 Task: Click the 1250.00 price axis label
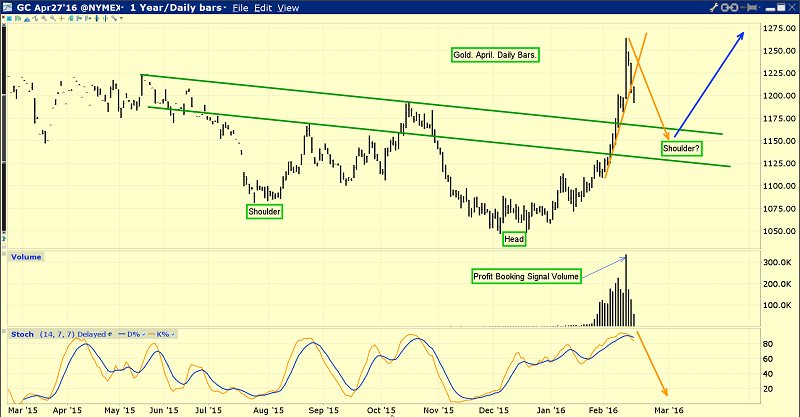779,51
